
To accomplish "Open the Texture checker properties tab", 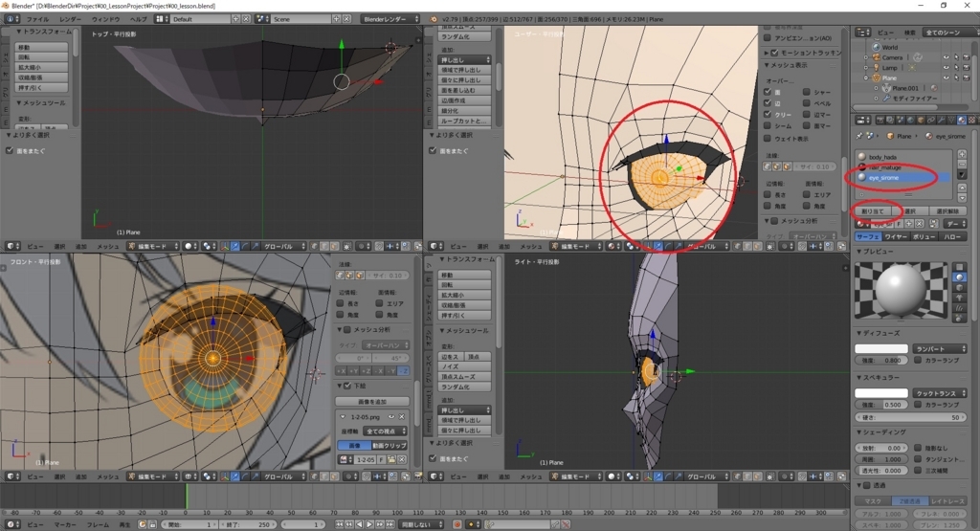I will [x=972, y=120].
